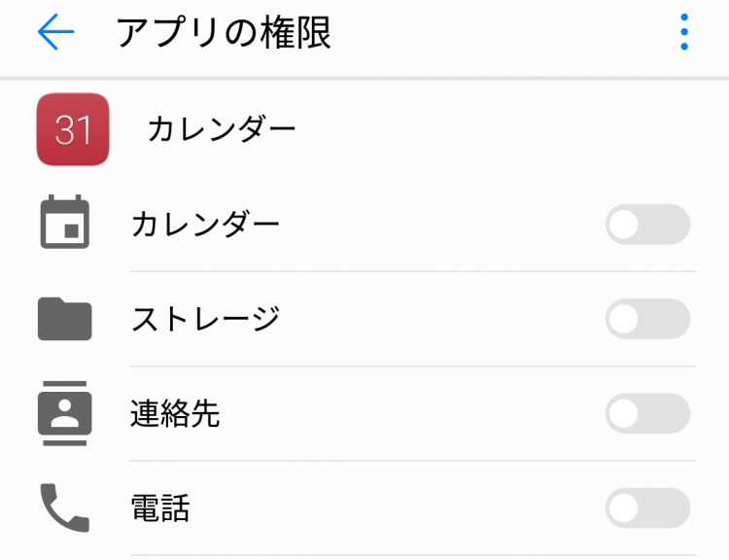Screen dimensions: 729x560
Task: Go back using the blue arrow
Action: 55,32
